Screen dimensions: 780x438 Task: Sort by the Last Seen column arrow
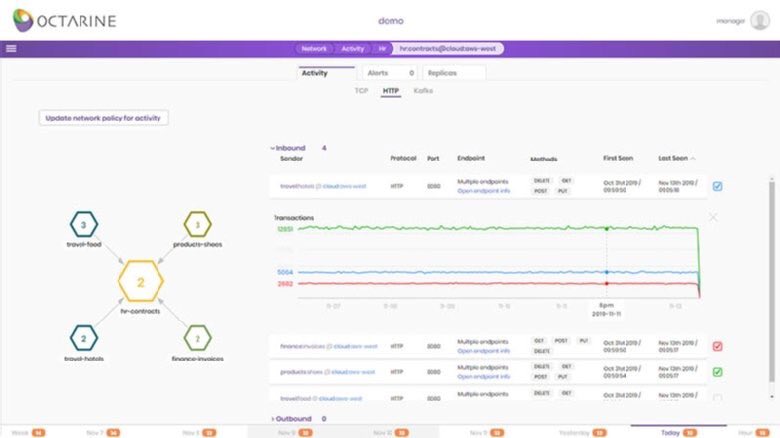[x=693, y=158]
